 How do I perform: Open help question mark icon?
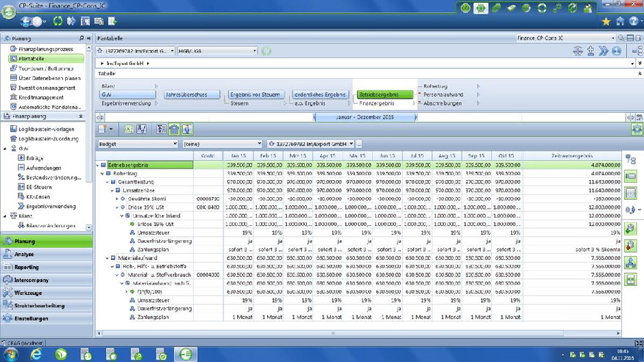[x=634, y=21]
